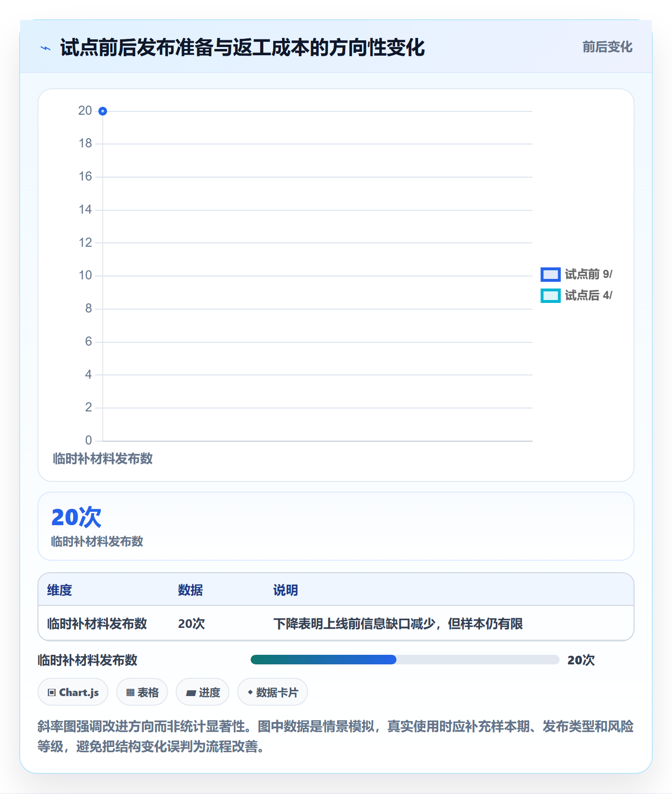Click the lightning icon beside the title

pos(46,48)
